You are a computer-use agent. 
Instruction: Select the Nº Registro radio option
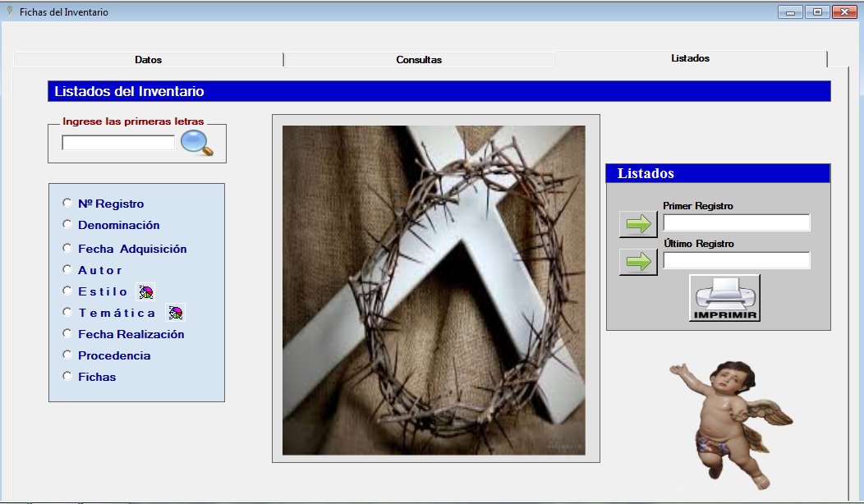67,203
